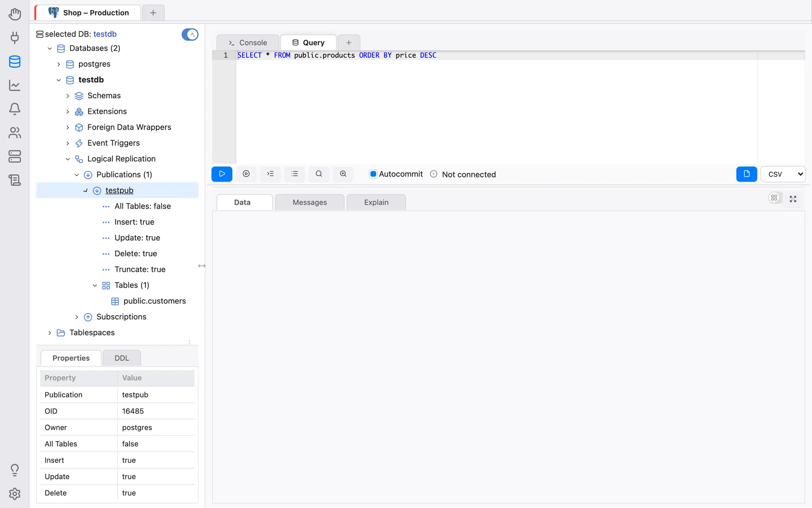Add a new query tab with plus
The height and width of the screenshot is (508, 812).
[349, 42]
